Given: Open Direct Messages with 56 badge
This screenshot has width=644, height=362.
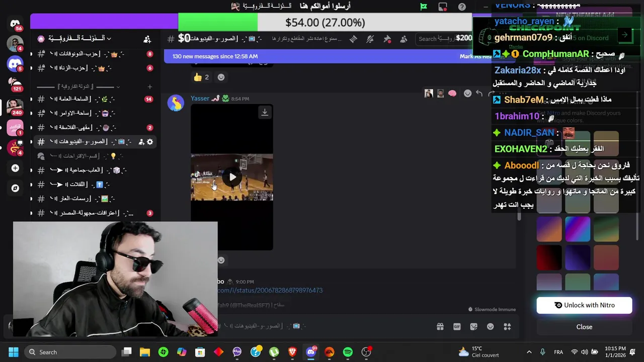Looking at the screenshot, I should coord(15,24).
